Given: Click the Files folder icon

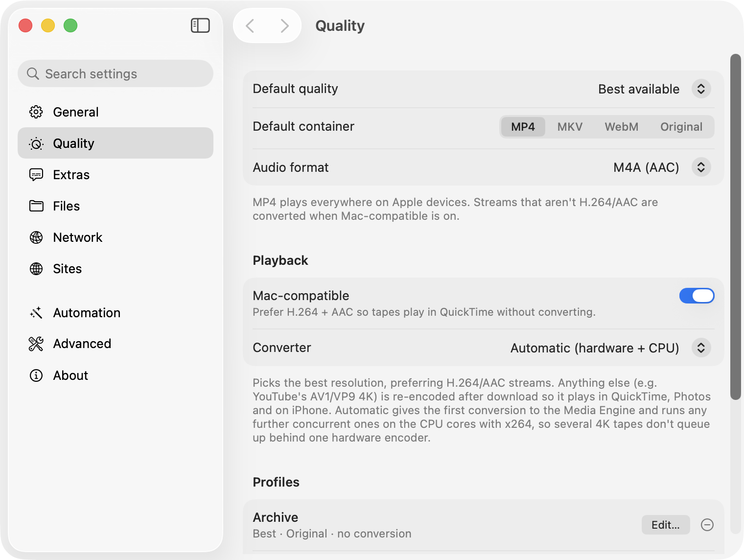Looking at the screenshot, I should (x=36, y=206).
